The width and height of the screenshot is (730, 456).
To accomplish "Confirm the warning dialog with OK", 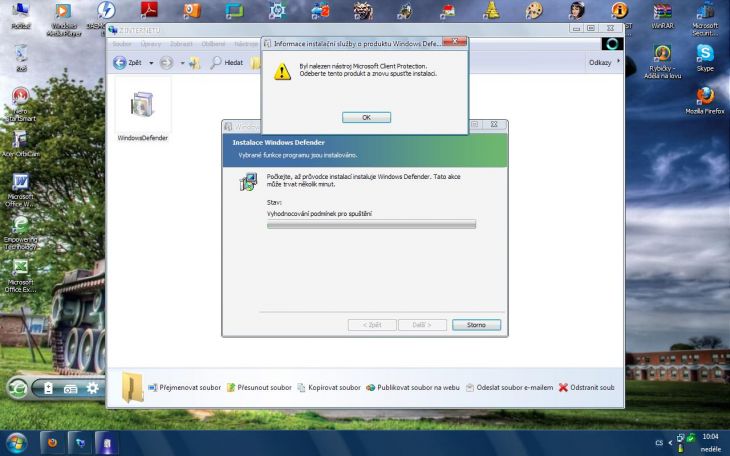I will tap(366, 117).
